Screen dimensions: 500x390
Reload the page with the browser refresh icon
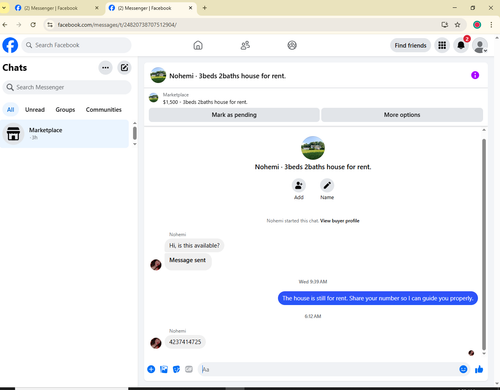pyautogui.click(x=33, y=25)
